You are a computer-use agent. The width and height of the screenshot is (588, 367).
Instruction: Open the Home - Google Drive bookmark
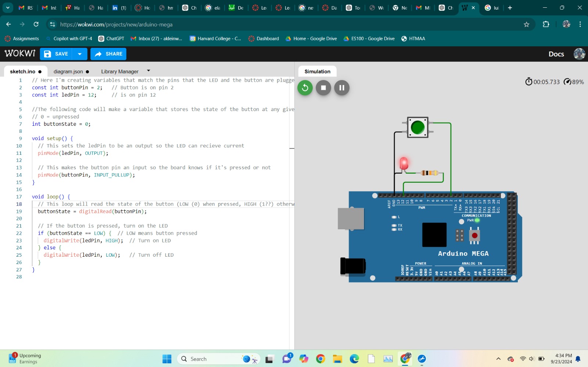[311, 39]
